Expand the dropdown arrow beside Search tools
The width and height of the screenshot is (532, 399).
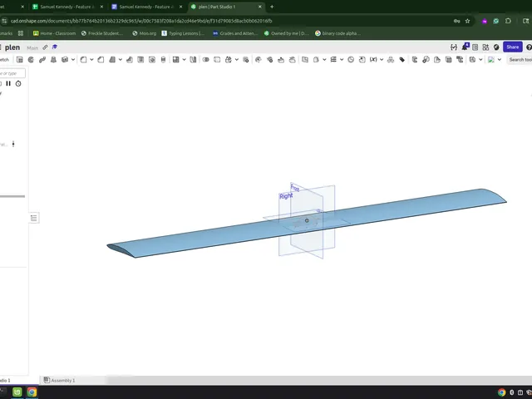[500, 60]
